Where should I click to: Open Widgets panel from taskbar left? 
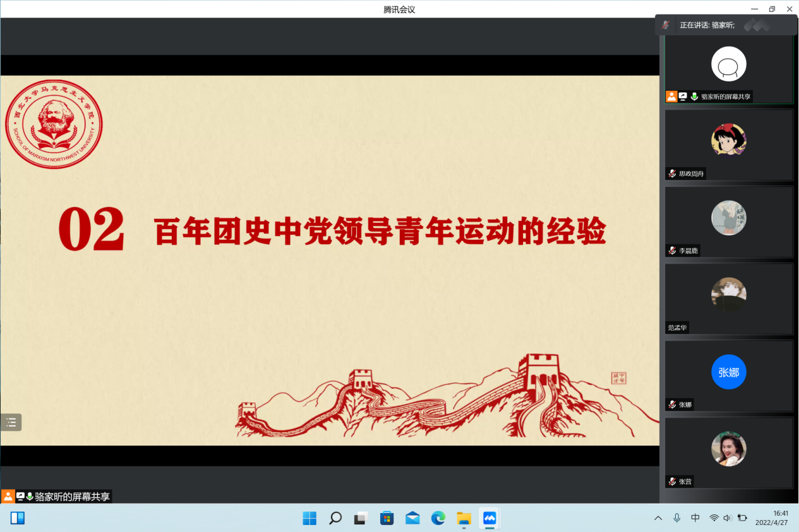pyautogui.click(x=18, y=518)
